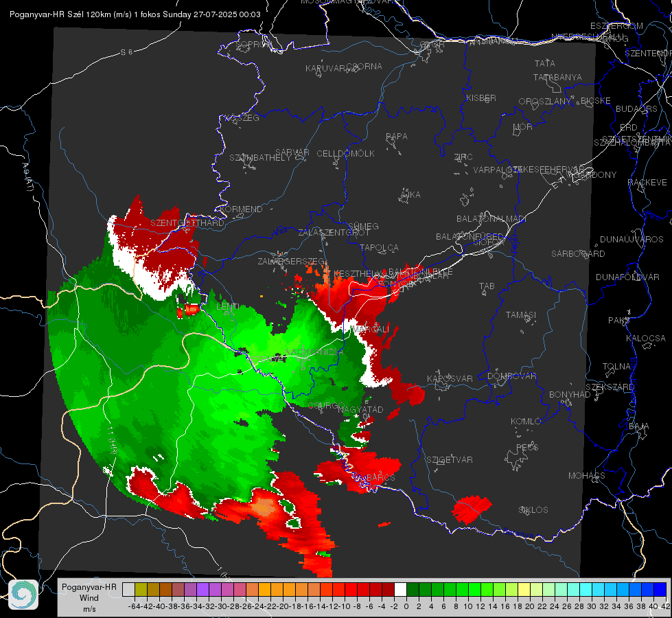This screenshot has height=618, width=672.
Task: Click the ZALASZENTGROT label
Action: (x=334, y=233)
